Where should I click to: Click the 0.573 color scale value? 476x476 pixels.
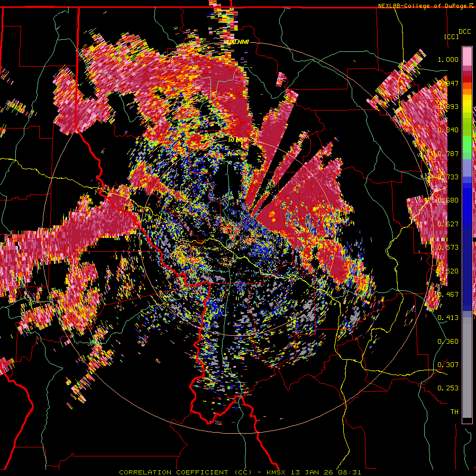[448, 248]
